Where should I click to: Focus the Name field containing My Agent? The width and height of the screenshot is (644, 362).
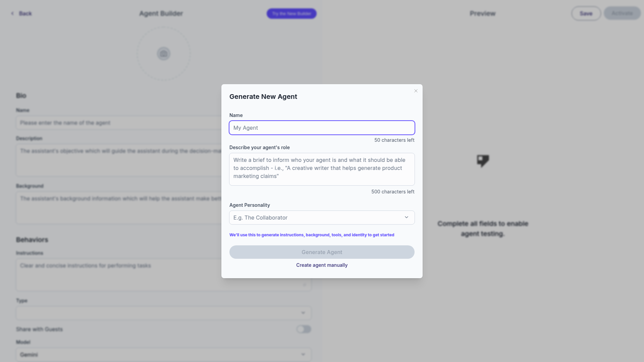pos(322,128)
